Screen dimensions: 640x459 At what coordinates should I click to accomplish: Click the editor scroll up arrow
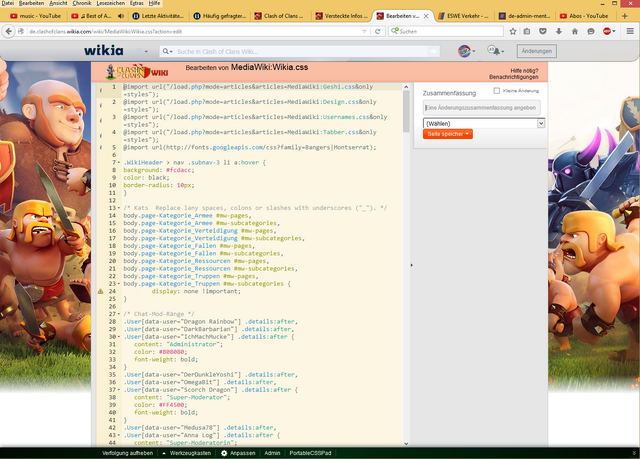pos(406,87)
